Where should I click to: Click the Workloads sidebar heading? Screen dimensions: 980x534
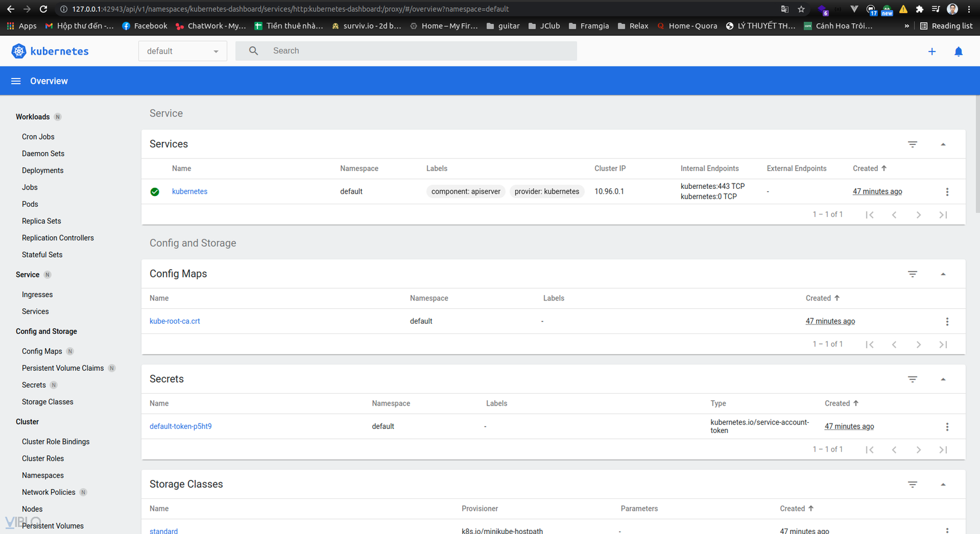click(33, 117)
